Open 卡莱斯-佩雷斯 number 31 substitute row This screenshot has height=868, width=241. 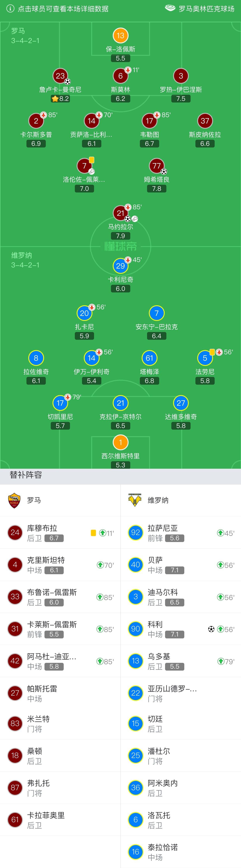[x=60, y=629]
